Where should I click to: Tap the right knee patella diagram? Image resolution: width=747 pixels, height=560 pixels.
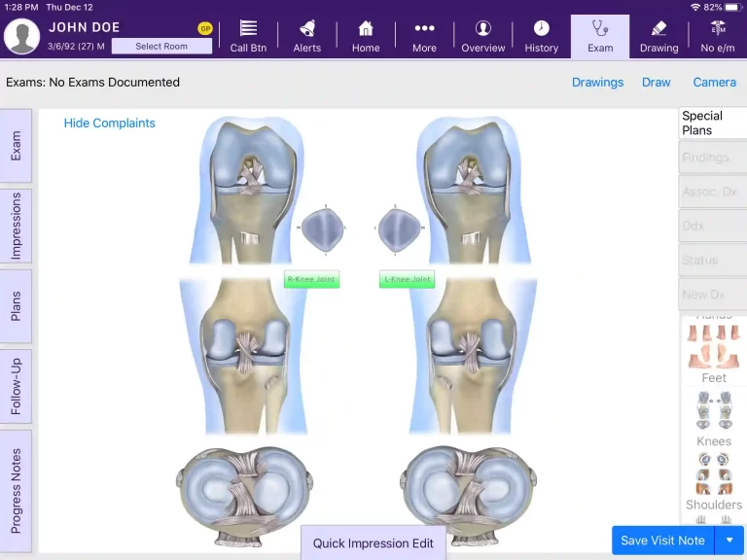click(323, 230)
